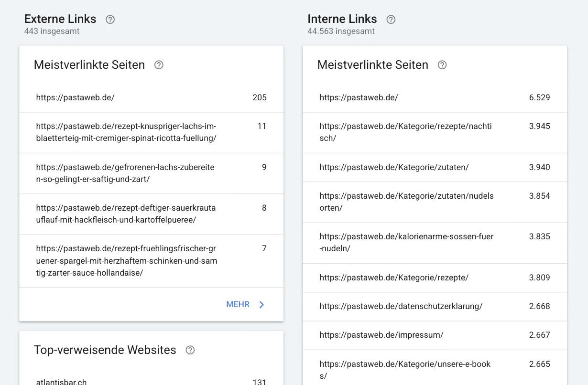
Task: Click the Top-verweisende Websites card title
Action: tap(105, 350)
